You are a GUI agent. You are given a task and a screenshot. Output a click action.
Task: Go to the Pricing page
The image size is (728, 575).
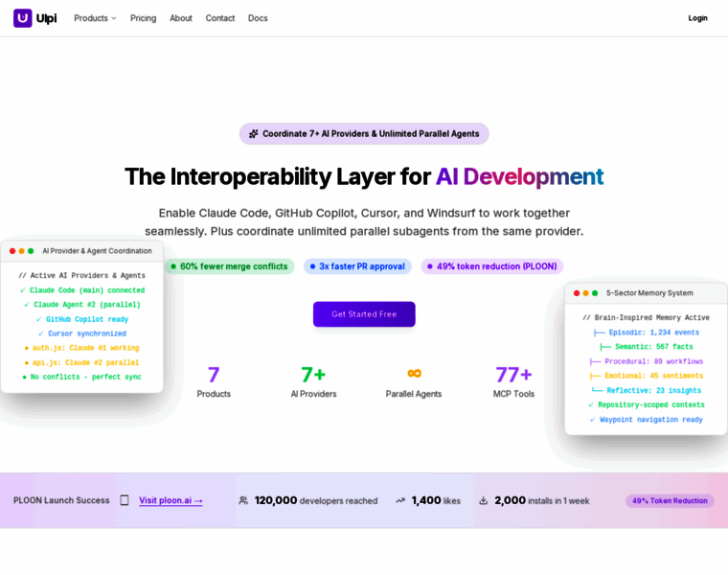tap(143, 18)
